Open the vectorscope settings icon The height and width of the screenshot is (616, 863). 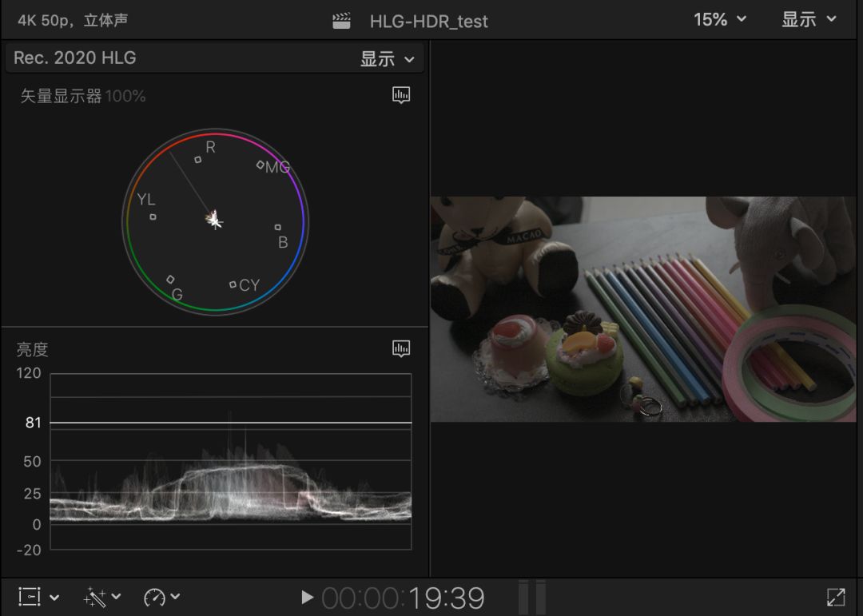tap(401, 96)
